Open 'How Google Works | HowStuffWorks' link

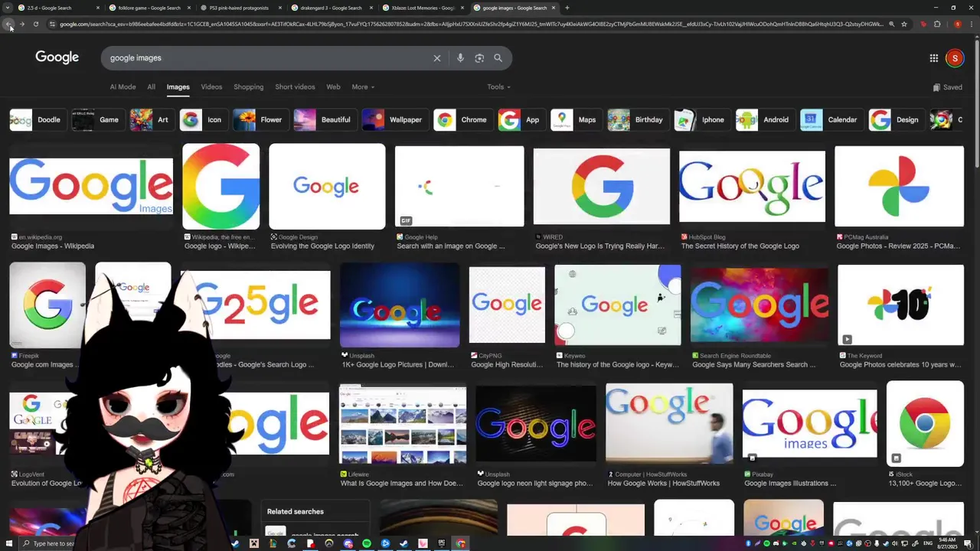[x=664, y=484]
